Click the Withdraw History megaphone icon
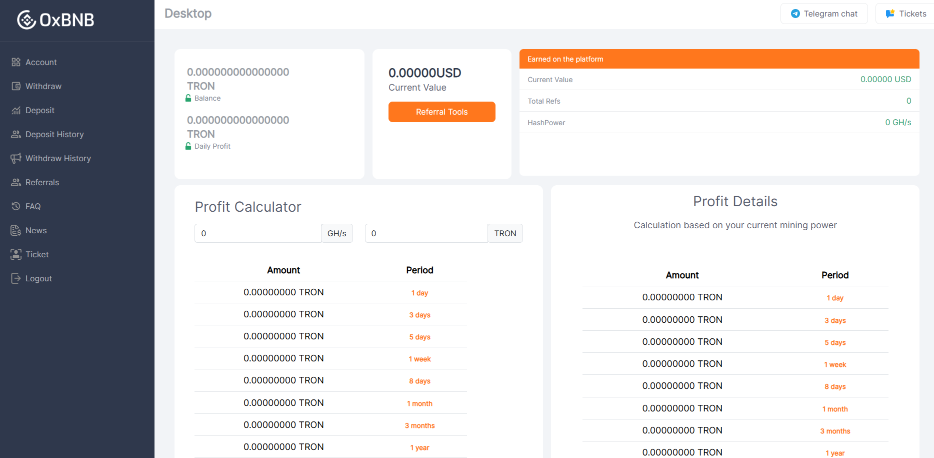Image resolution: width=934 pixels, height=458 pixels. pos(16,158)
